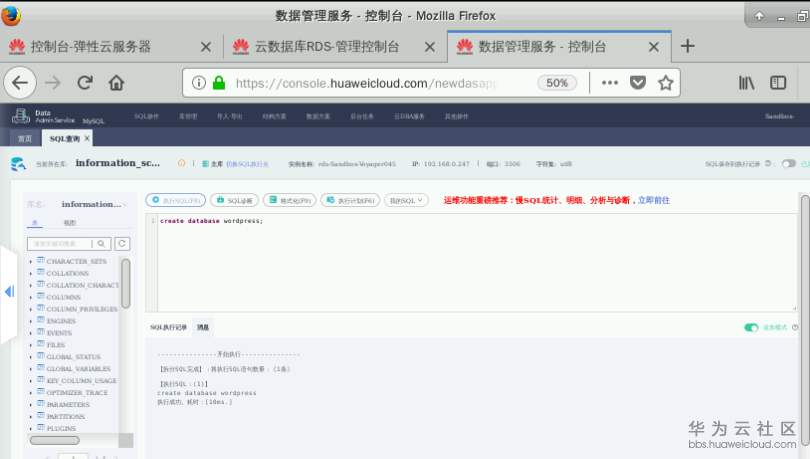Bookmark this page with the star icon
Image resolution: width=810 pixels, height=459 pixels.
(x=666, y=83)
